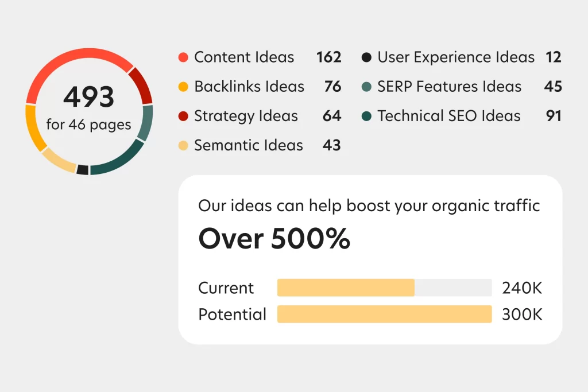This screenshot has height=392, width=588.
Task: Click the Current traffic progress bar
Action: 384,288
